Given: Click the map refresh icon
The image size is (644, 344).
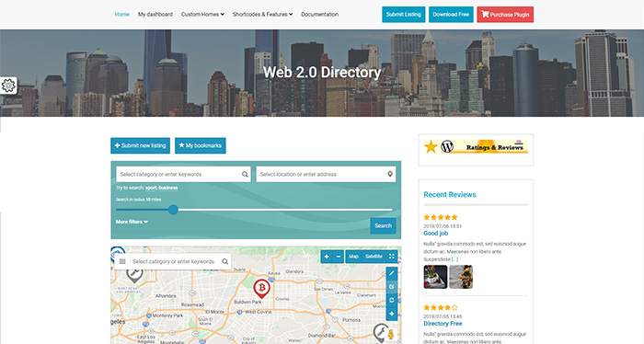Looking at the screenshot, I should 392,300.
